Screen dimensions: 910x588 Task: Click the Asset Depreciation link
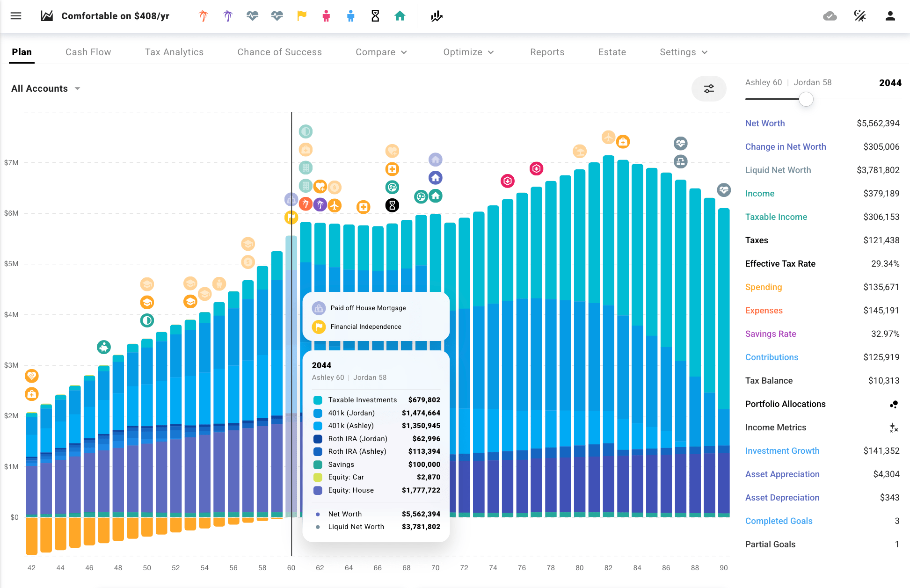(x=782, y=498)
